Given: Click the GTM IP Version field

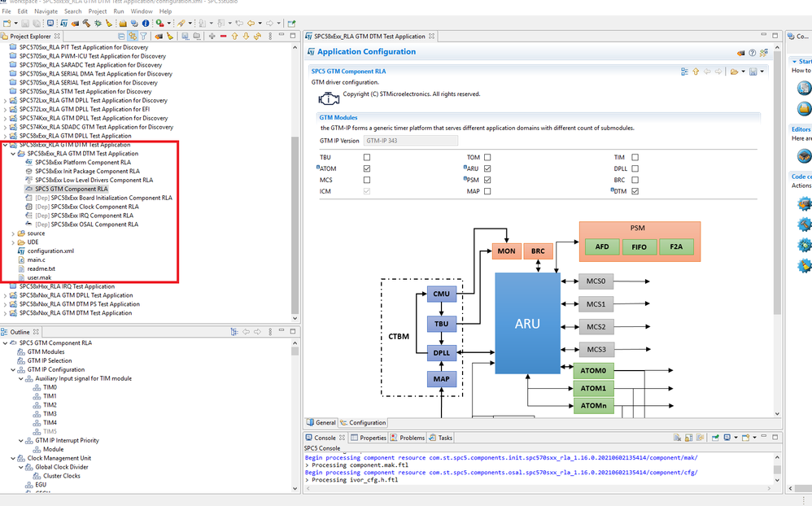Looking at the screenshot, I should click(x=410, y=141).
